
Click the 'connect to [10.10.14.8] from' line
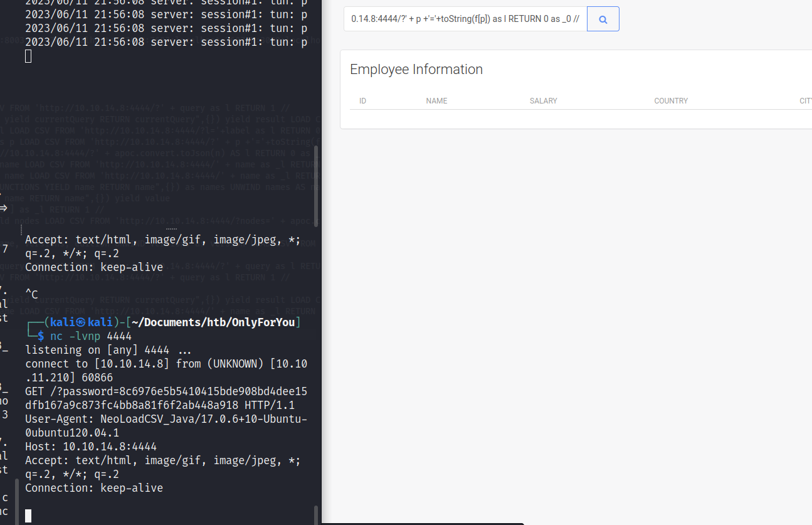pos(166,371)
